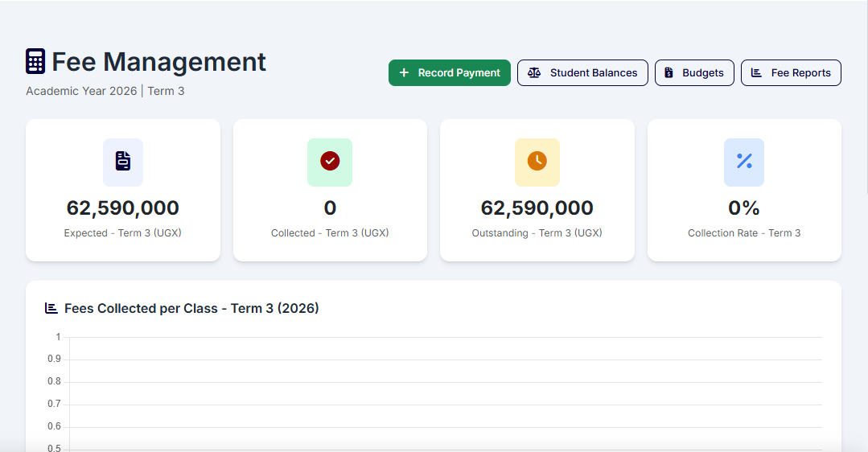The height and width of the screenshot is (452, 868).
Task: Click the checkmark icon on Collected card
Action: click(330, 161)
